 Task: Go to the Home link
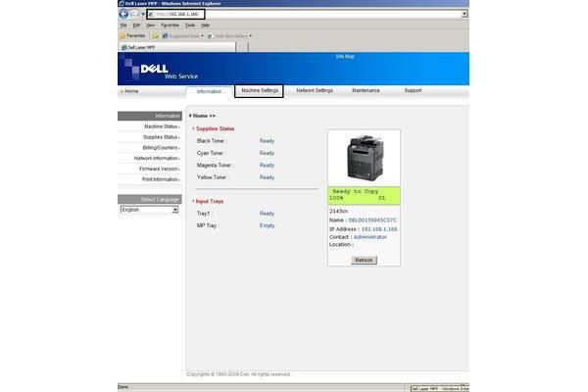(x=131, y=91)
